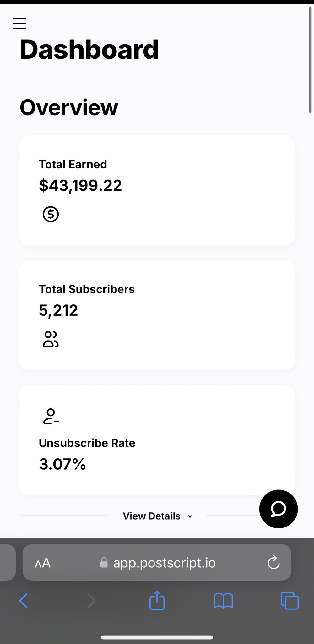Click the unsubscribe user-minus icon
Screen dimensions: 314x644
click(x=51, y=417)
